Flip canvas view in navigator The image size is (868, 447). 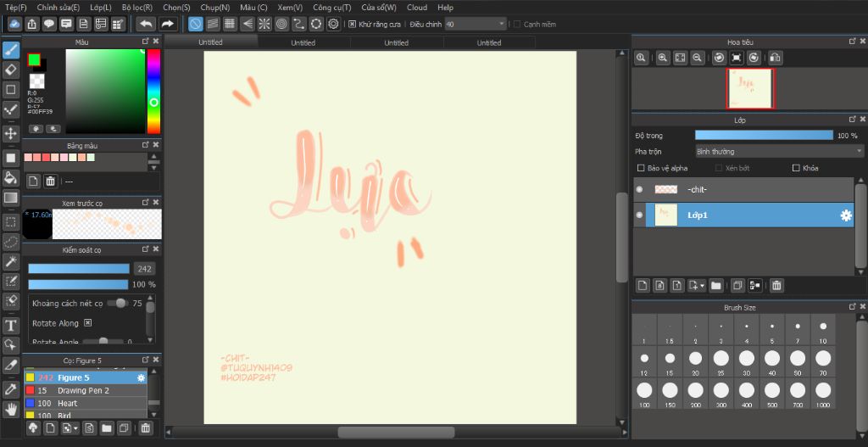point(775,58)
